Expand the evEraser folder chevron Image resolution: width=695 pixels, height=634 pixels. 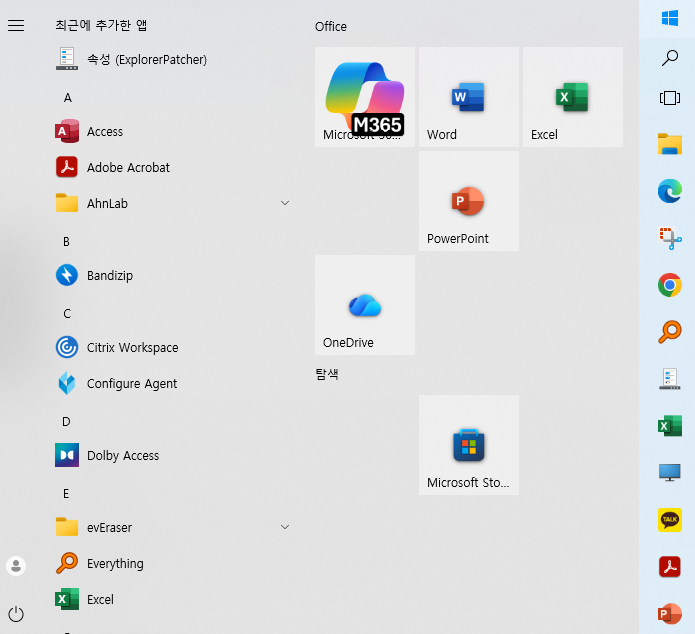point(285,527)
